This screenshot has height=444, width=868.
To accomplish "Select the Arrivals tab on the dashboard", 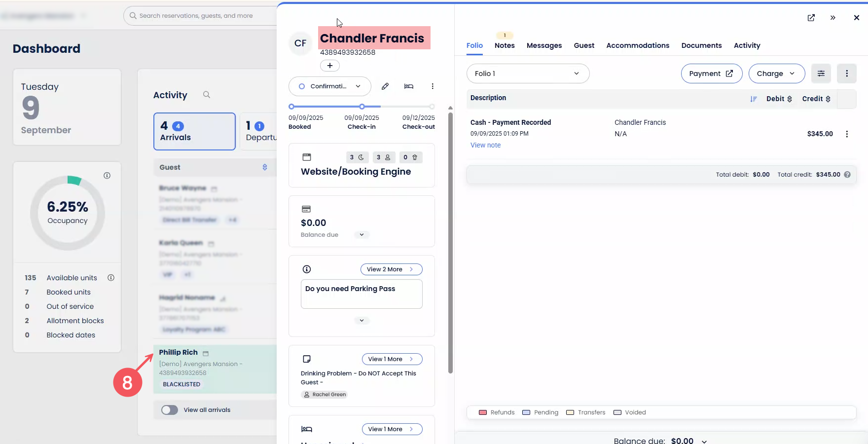I will tap(195, 131).
